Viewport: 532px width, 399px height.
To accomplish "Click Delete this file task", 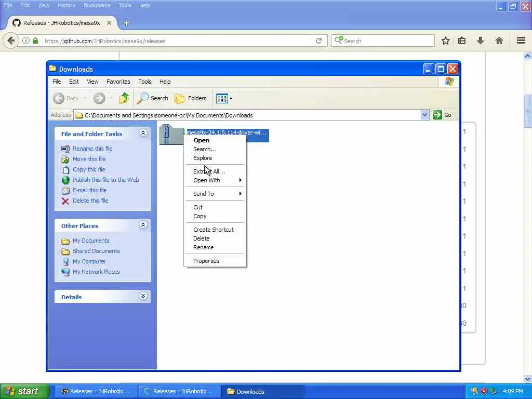I will pos(90,201).
